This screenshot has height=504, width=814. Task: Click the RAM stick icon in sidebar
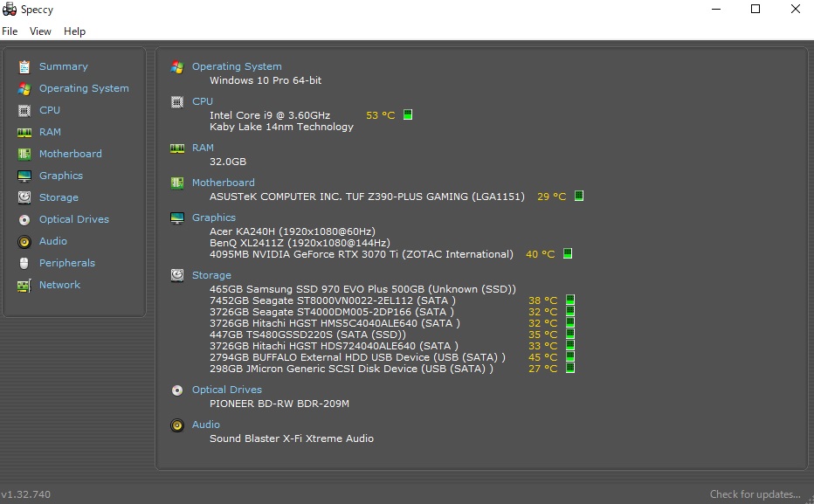click(x=24, y=132)
